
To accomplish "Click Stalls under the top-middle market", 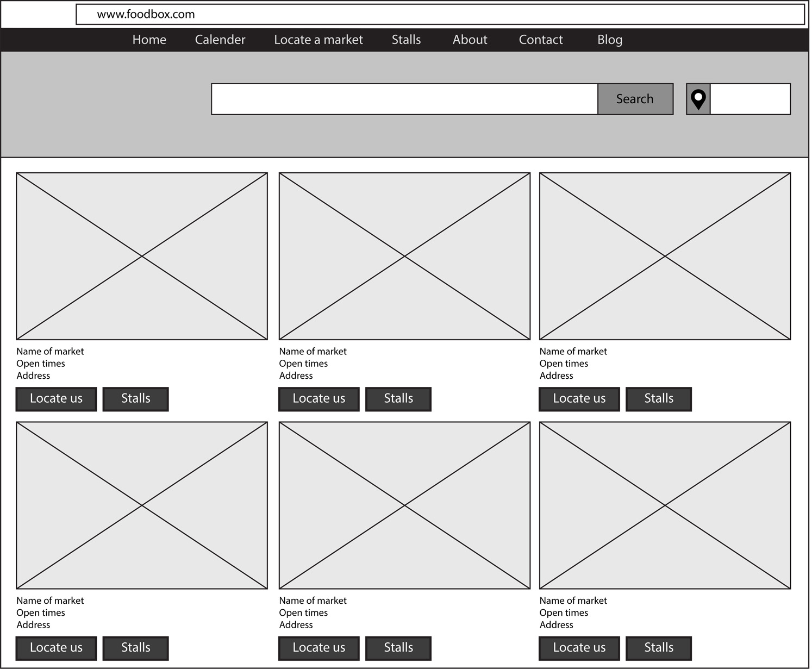I will tap(398, 399).
